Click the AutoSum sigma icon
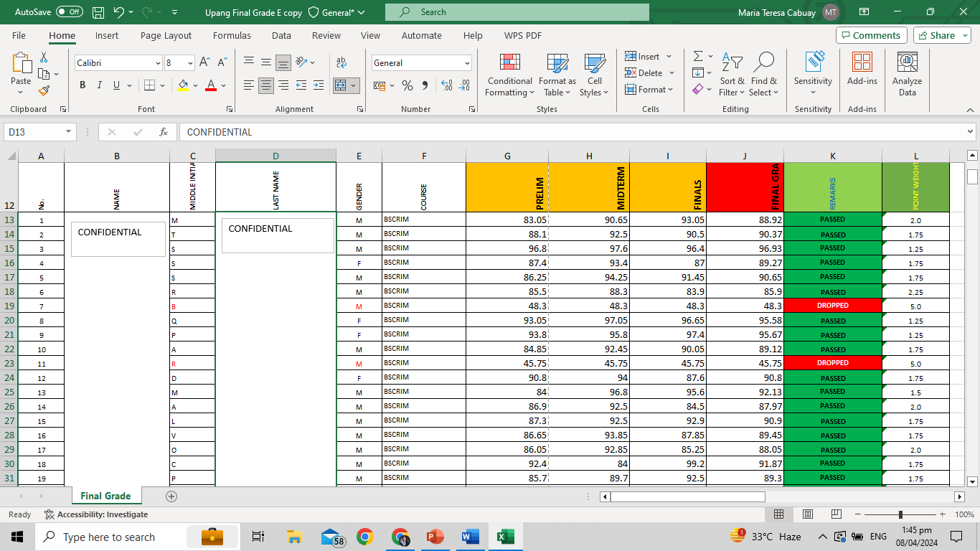The height and width of the screenshot is (551, 980). click(x=697, y=56)
